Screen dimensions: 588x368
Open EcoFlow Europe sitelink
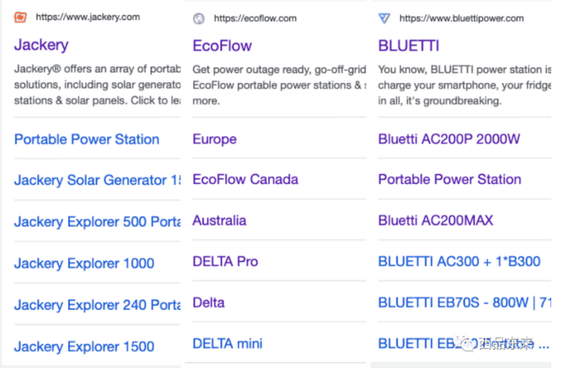(x=215, y=139)
